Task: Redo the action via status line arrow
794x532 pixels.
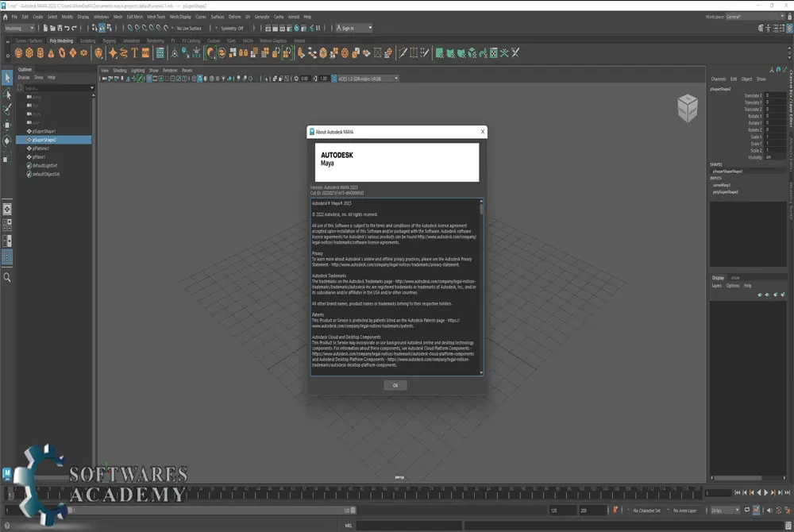Action: [75, 28]
